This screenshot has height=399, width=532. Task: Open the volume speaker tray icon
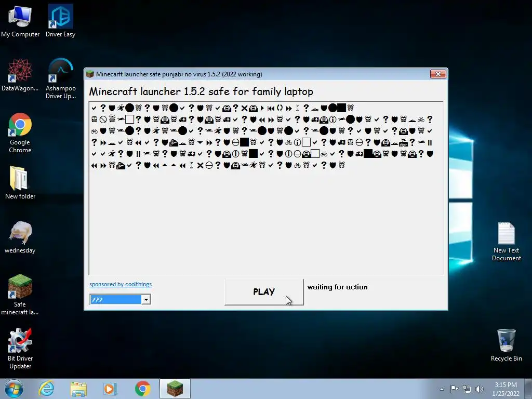pyautogui.click(x=480, y=389)
